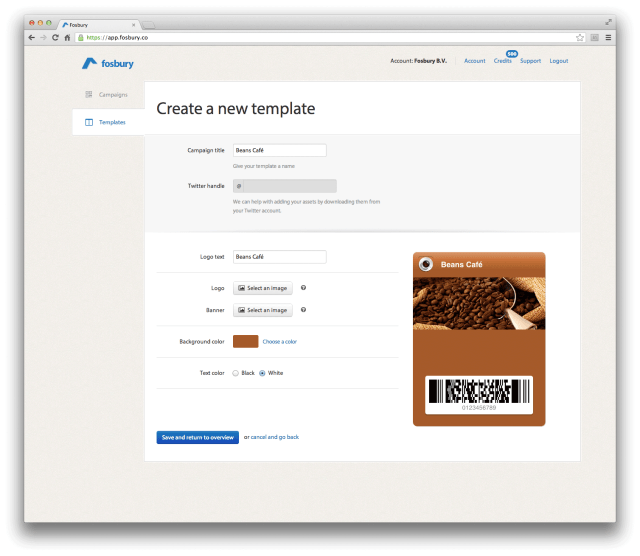Image resolution: width=640 pixels, height=556 pixels.
Task: Focus the Campaign title field
Action: point(280,150)
